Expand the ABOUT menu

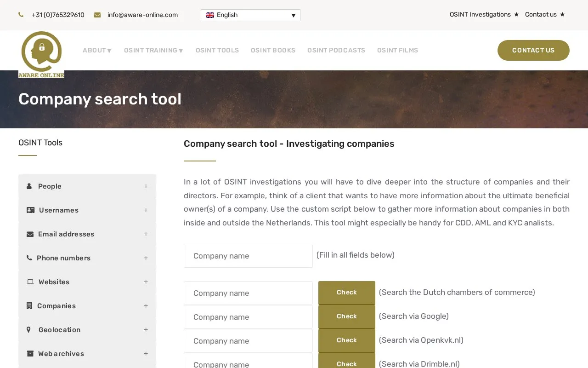pos(97,51)
